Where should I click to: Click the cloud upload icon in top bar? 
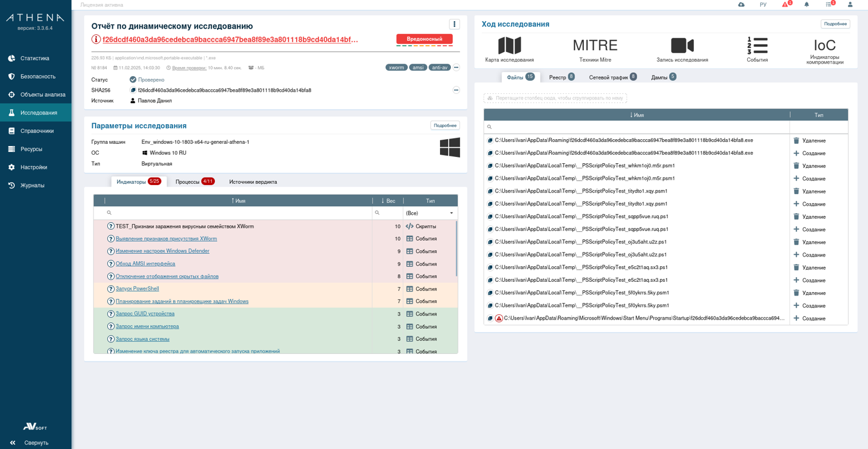point(741,5)
